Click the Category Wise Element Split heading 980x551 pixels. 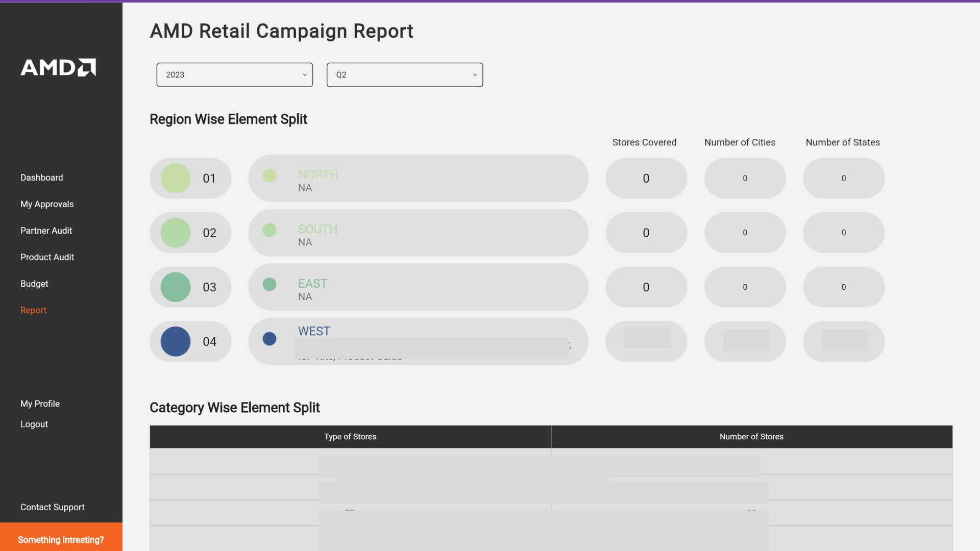tap(235, 408)
